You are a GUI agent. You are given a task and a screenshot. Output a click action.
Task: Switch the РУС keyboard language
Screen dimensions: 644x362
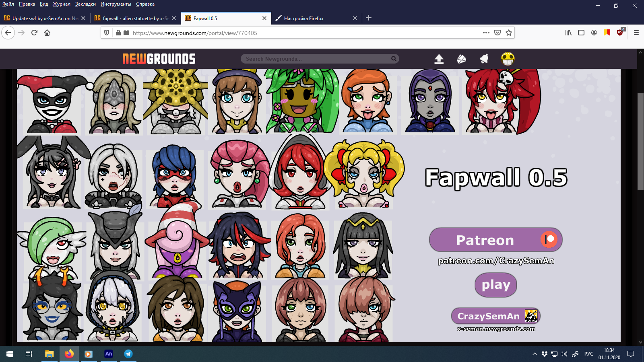click(589, 354)
